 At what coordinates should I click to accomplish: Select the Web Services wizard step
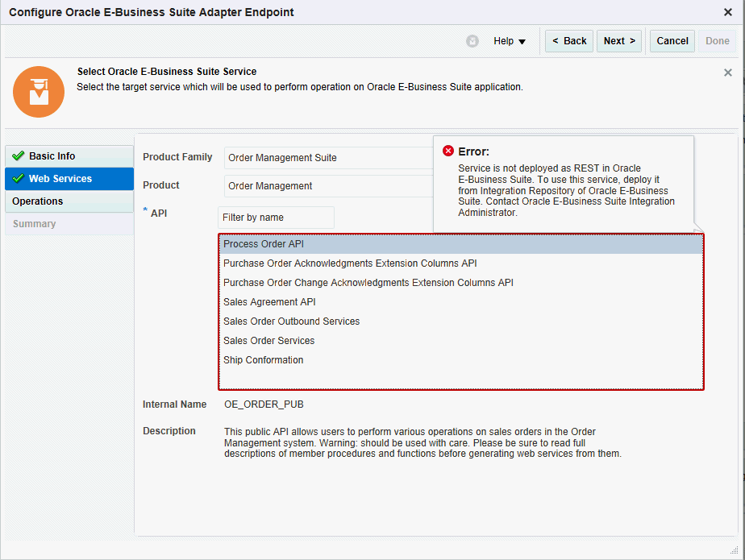69,179
